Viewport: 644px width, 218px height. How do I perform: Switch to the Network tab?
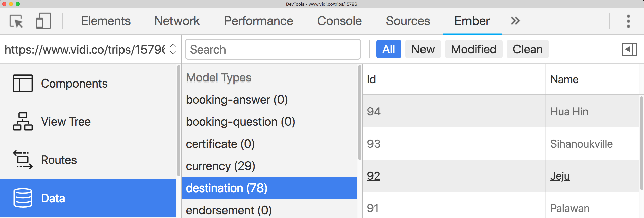click(177, 21)
